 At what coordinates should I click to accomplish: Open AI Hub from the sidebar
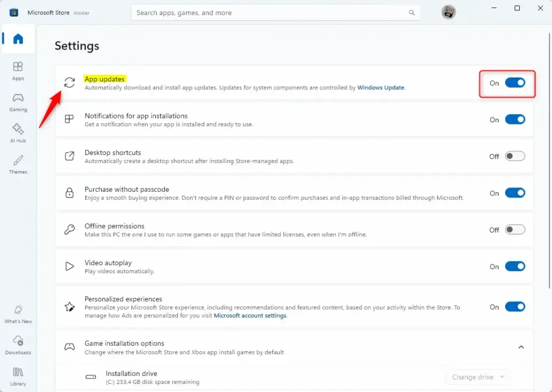point(18,133)
